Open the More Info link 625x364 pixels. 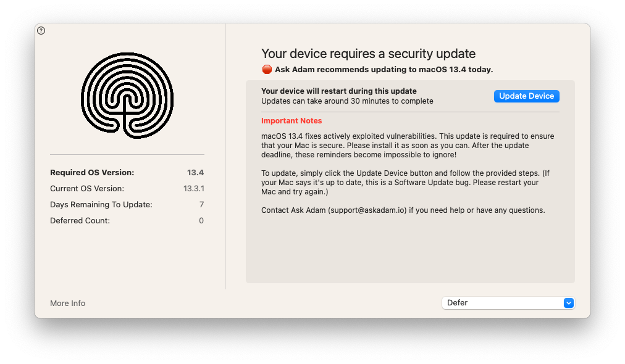tap(68, 303)
